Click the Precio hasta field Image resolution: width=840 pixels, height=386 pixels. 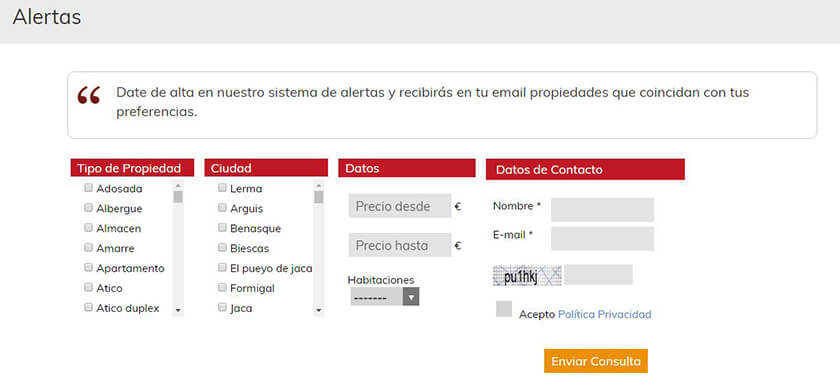coord(400,245)
